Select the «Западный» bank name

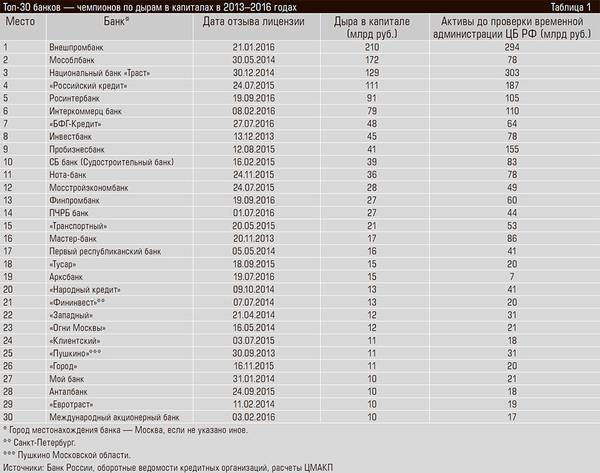71,315
